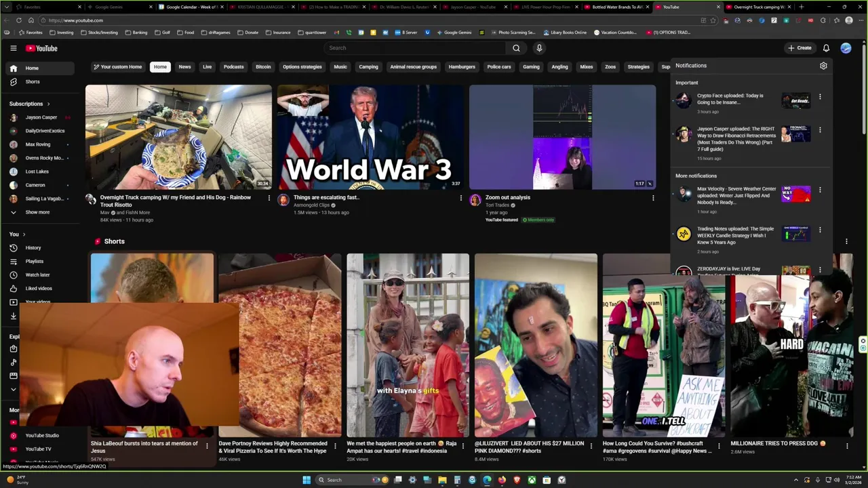Go to Home in the sidebar
This screenshot has height=488, width=868.
coord(40,68)
